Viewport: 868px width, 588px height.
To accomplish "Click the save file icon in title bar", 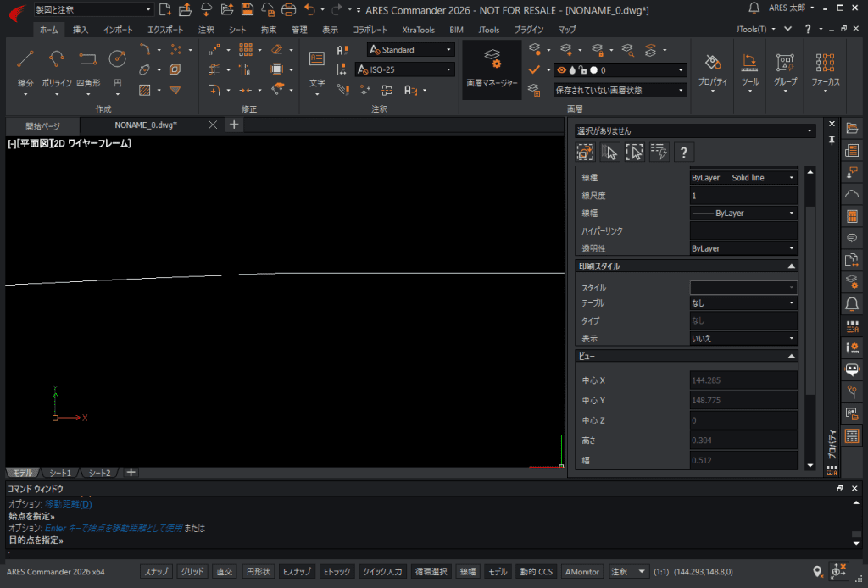I will point(248,9).
